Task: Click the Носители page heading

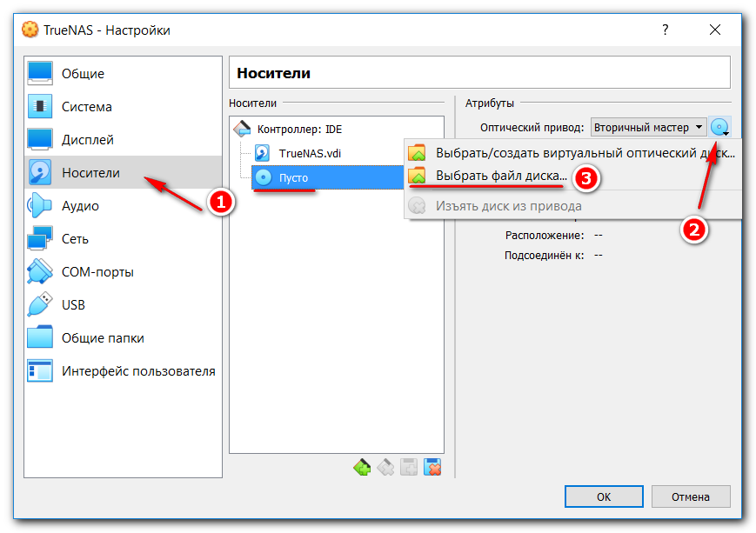Action: click(273, 73)
